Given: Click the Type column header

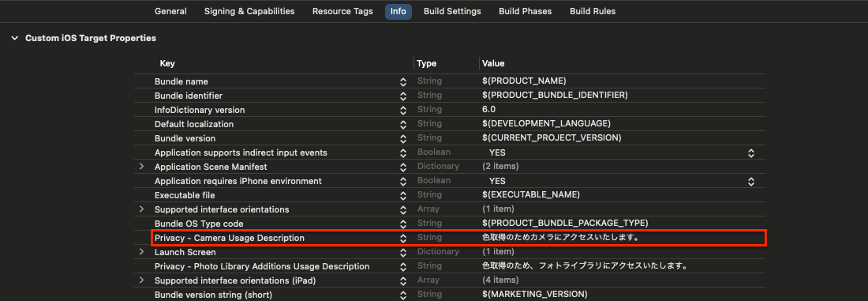Looking at the screenshot, I should click(427, 64).
